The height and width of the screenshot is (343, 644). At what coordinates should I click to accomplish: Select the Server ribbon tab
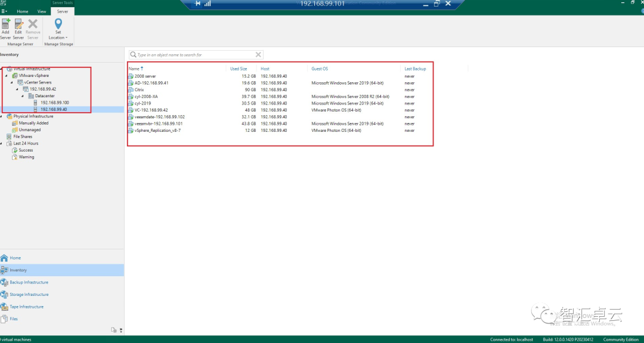coord(63,11)
